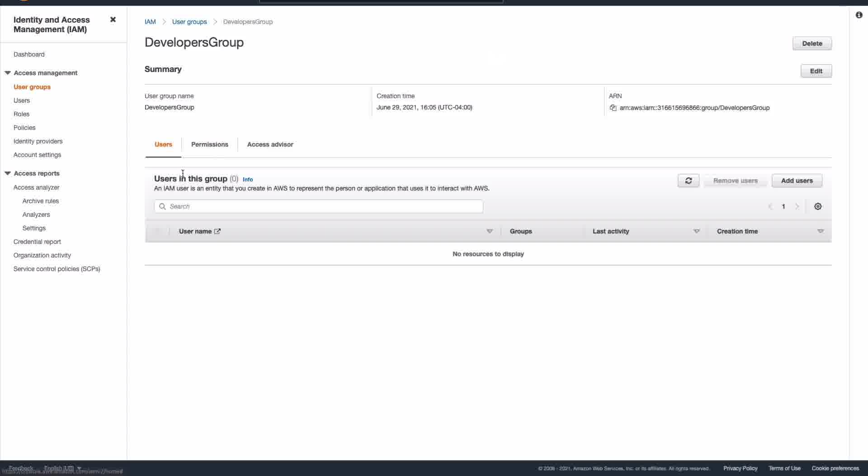Image resolution: width=868 pixels, height=476 pixels.
Task: Switch to the Permissions tab
Action: [x=210, y=144]
